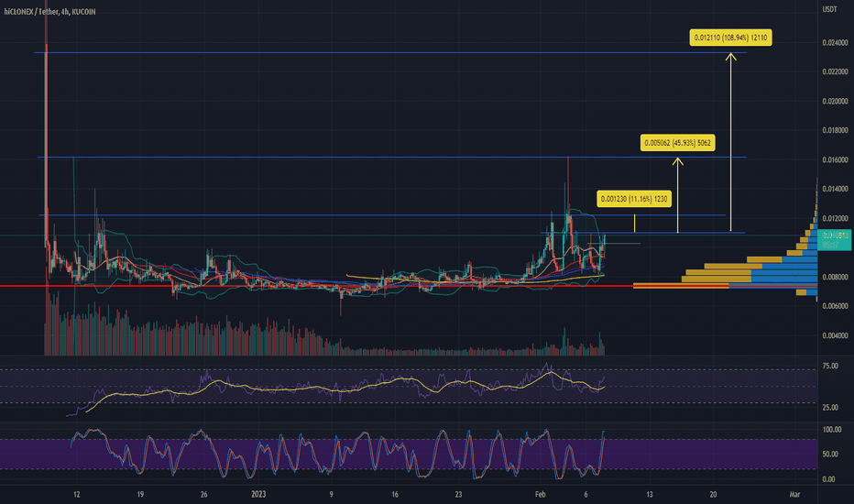Click the 100.00 stochastic scale label

[832, 430]
